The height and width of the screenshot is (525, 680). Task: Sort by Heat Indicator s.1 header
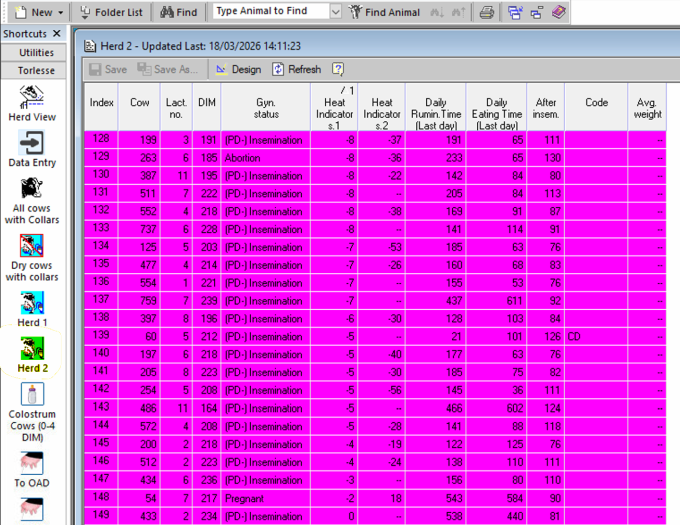[334, 107]
